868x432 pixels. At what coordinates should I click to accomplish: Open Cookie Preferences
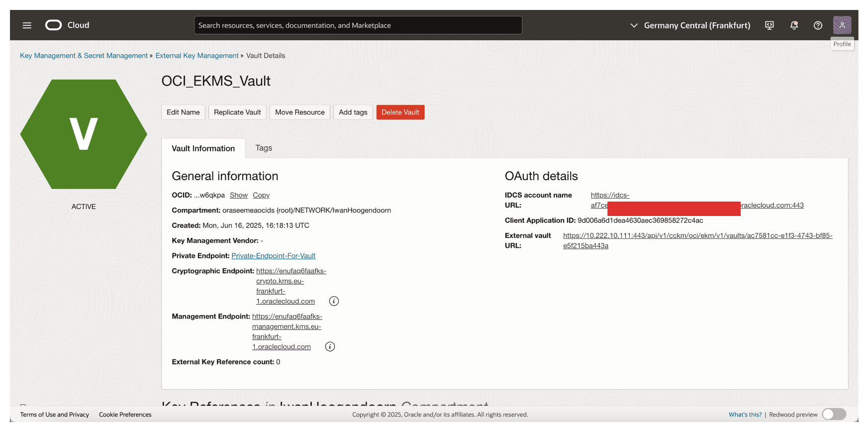[125, 415]
